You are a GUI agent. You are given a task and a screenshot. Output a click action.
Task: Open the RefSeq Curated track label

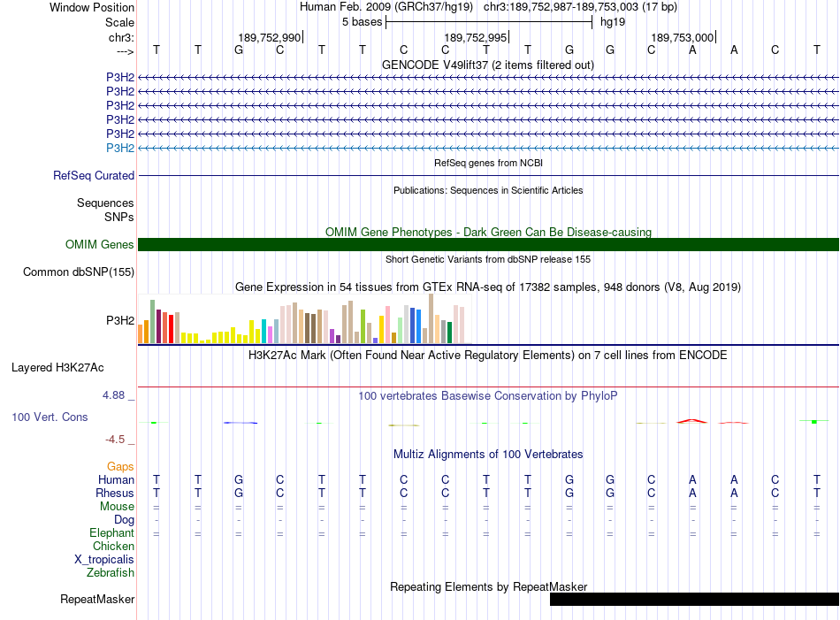[94, 175]
